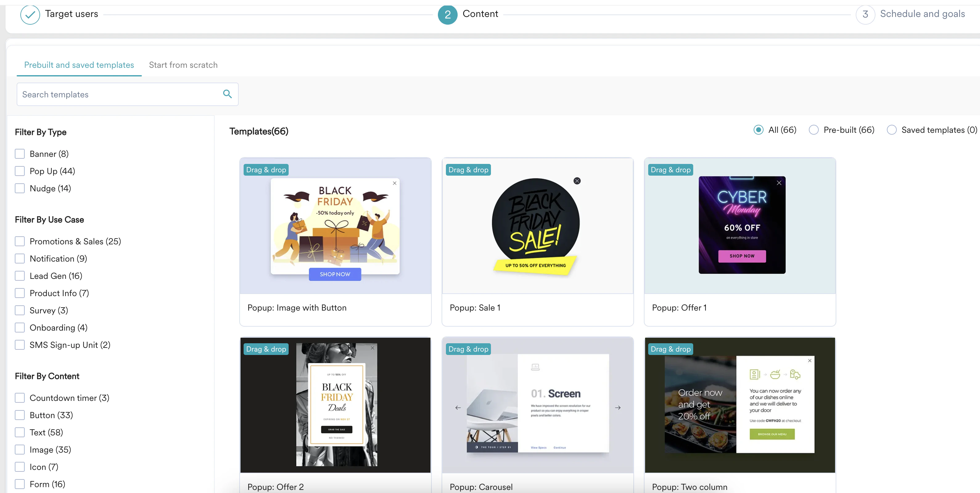
Task: Tick the Countdown timer content filter
Action: point(20,398)
